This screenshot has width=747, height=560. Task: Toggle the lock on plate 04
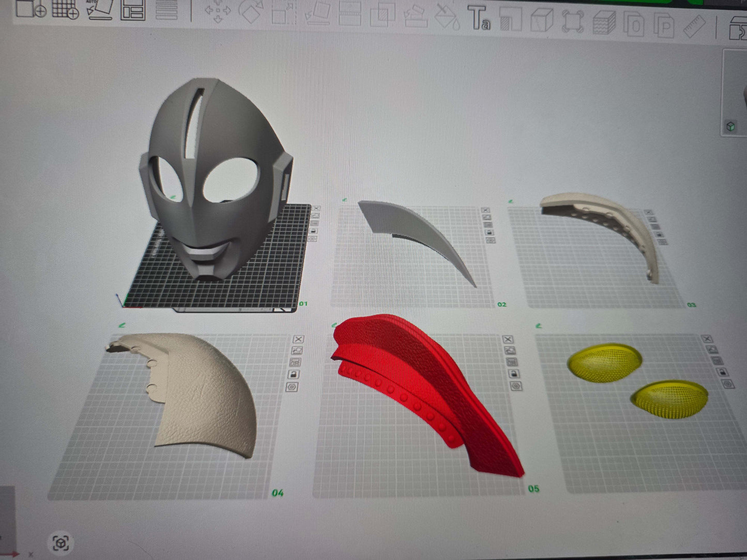click(x=294, y=375)
